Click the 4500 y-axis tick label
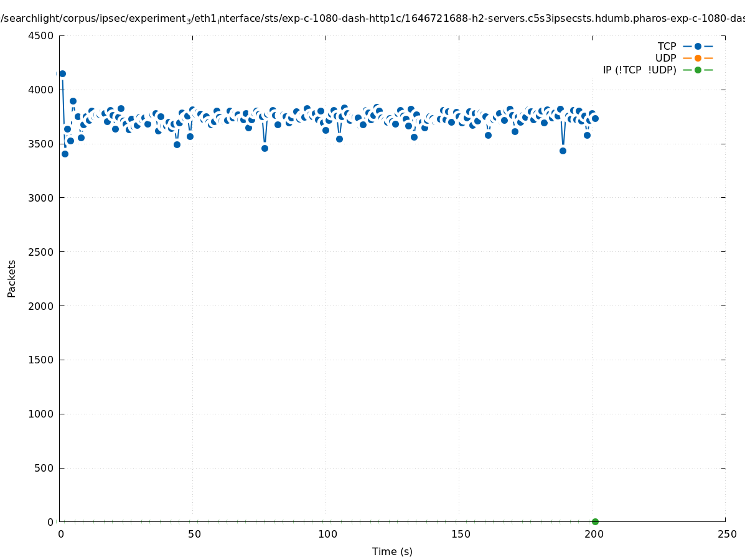This screenshot has width=745, height=560. (x=41, y=35)
